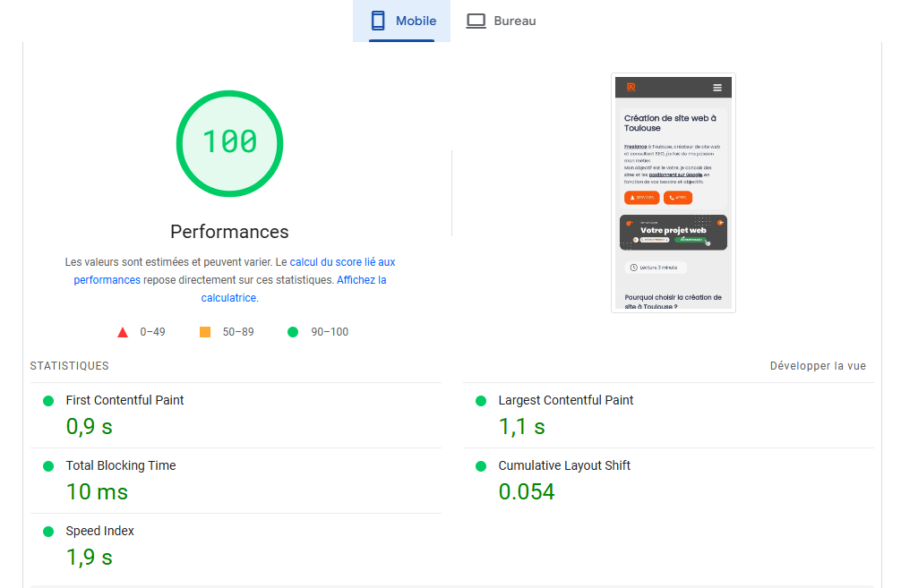Click the 100 performance score gauge
The height and width of the screenshot is (588, 901).
click(229, 142)
